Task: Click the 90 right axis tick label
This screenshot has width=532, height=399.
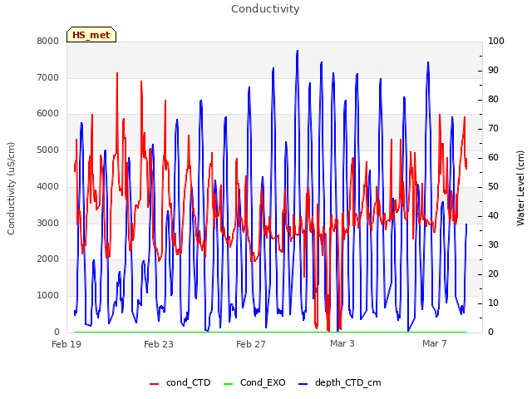Action: coord(493,70)
